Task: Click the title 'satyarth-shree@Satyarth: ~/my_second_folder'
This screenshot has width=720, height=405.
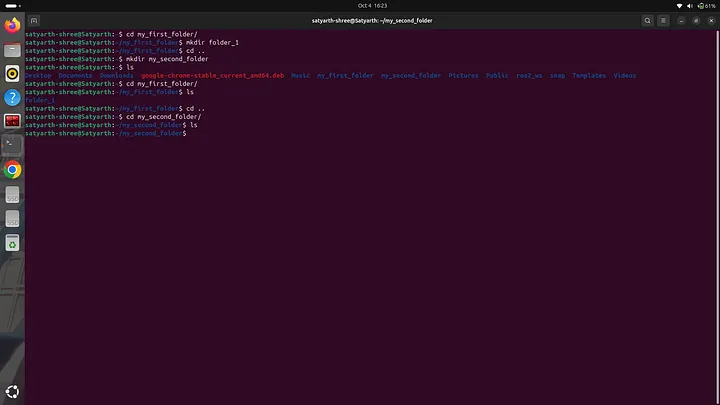Action: tap(372, 21)
